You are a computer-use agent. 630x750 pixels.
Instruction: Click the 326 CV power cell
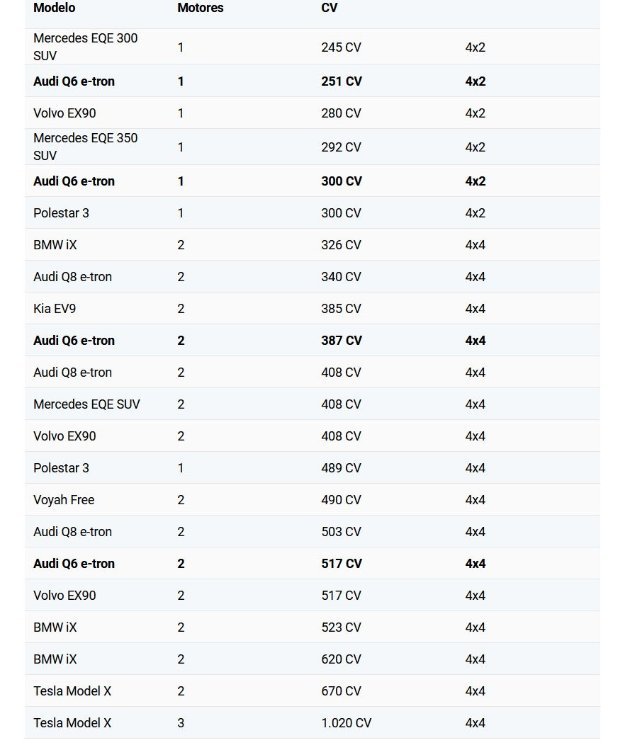[x=341, y=245]
